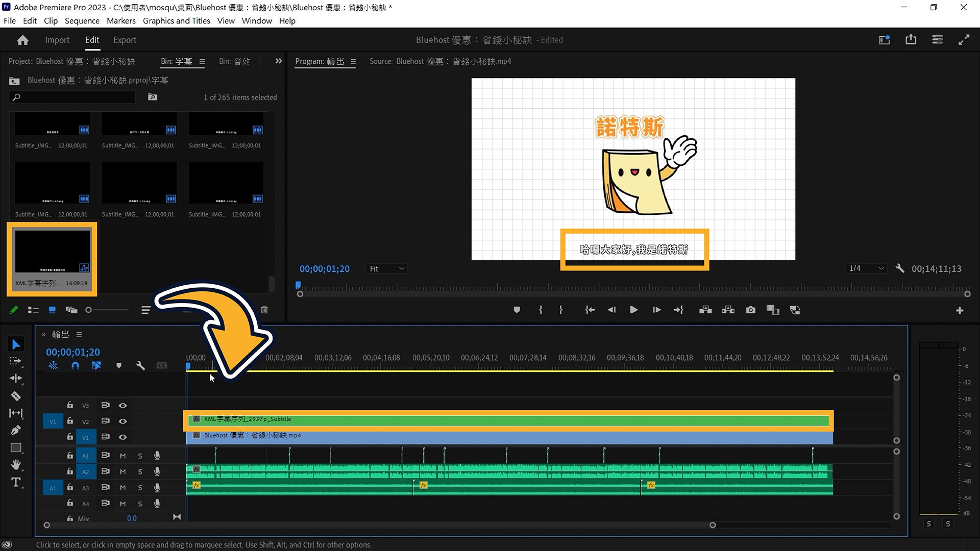
Task: Click Export Frame camera icon
Action: click(x=750, y=310)
